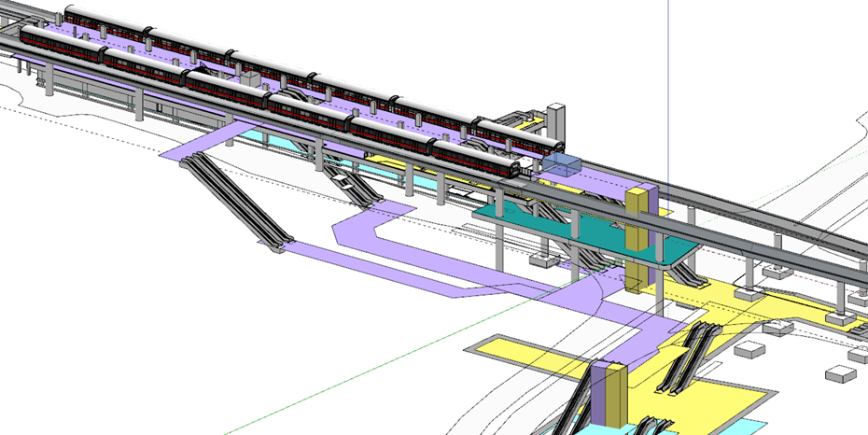Select the long escalator pair descending from the purple landing
The width and height of the screenshot is (868, 435).
pos(238,202)
